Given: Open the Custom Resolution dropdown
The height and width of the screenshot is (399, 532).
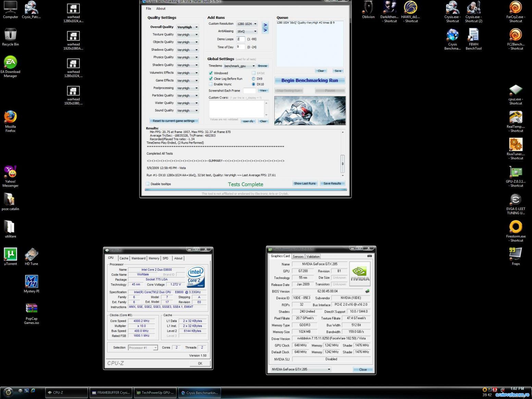Looking at the screenshot, I should 247,24.
